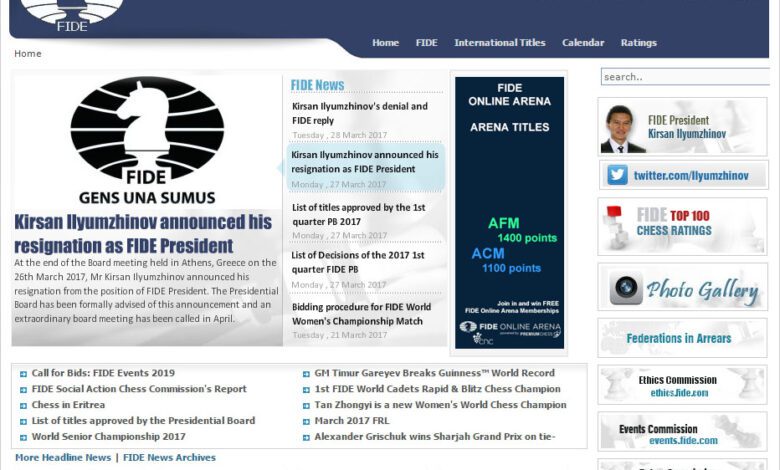Screen dimensions: 780x470
Task: Open the FIDE menu item
Action: click(426, 43)
